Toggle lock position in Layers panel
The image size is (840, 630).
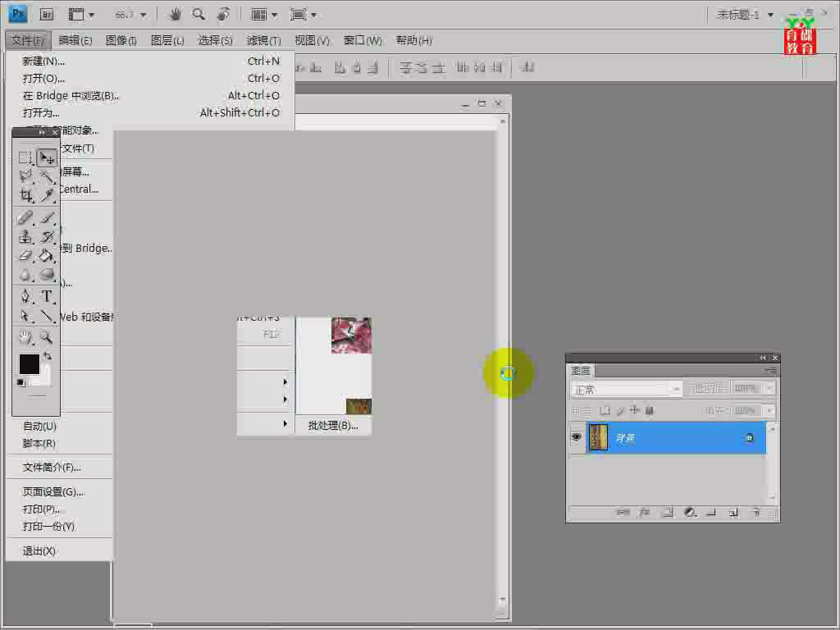coord(634,410)
